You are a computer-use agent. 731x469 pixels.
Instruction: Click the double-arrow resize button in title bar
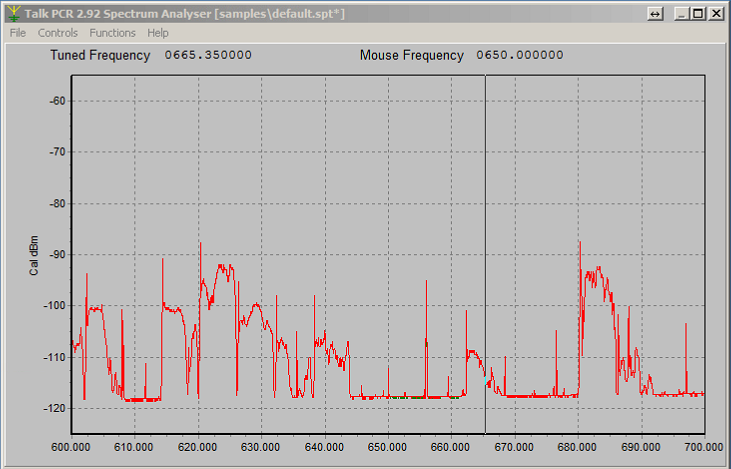(x=655, y=14)
